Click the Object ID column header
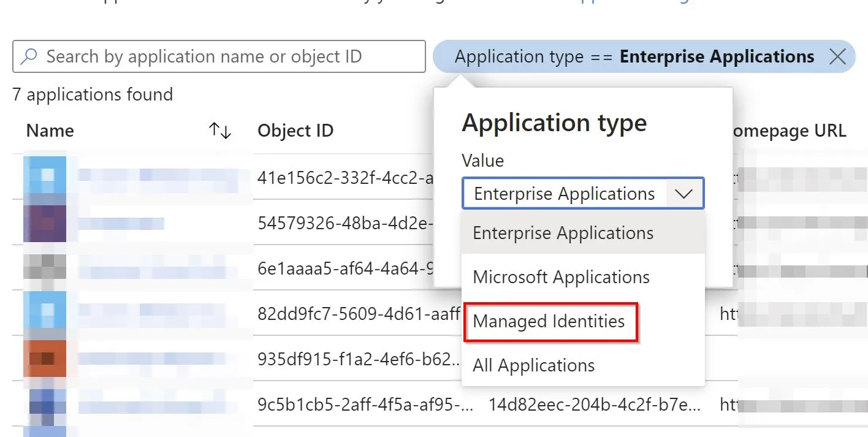This screenshot has height=437, width=868. pos(295,131)
